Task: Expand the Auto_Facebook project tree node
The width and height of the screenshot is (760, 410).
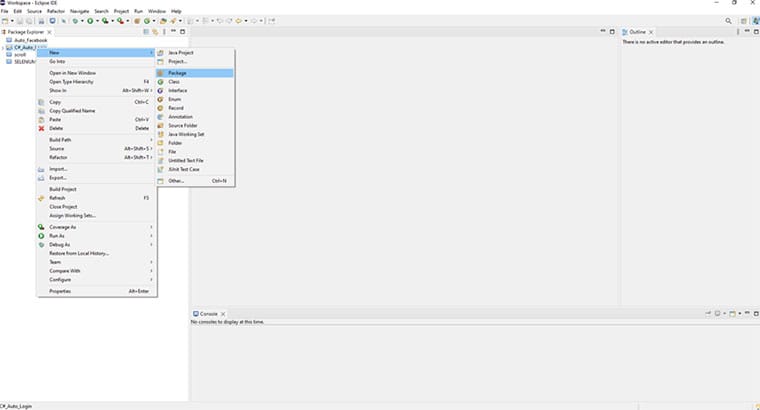Action: click(4, 39)
